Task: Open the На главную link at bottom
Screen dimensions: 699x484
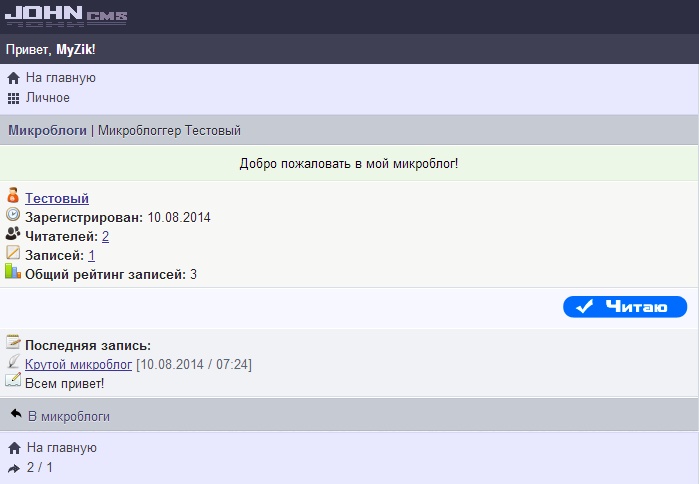Action: point(60,448)
